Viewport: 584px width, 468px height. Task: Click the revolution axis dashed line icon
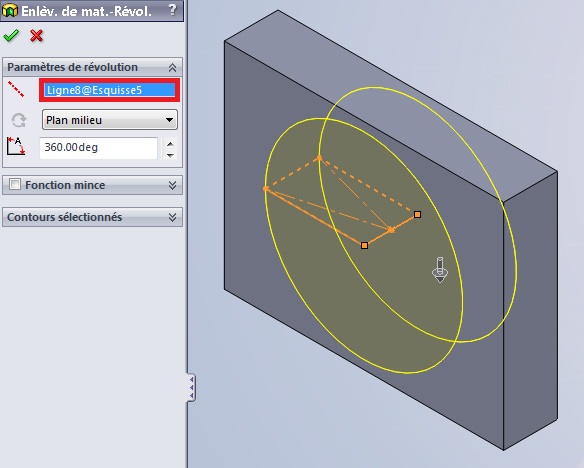(x=16, y=90)
